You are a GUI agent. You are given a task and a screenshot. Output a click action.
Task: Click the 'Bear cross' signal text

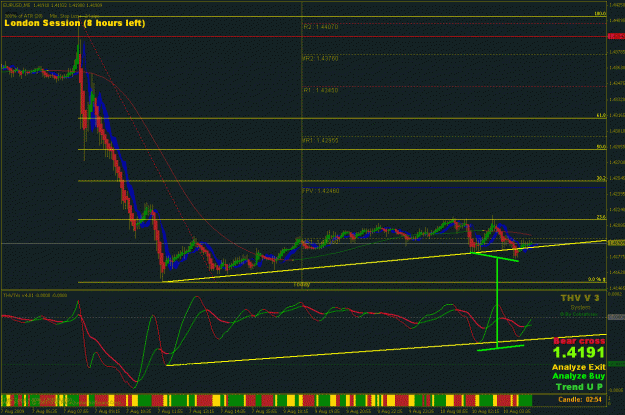[x=579, y=341]
